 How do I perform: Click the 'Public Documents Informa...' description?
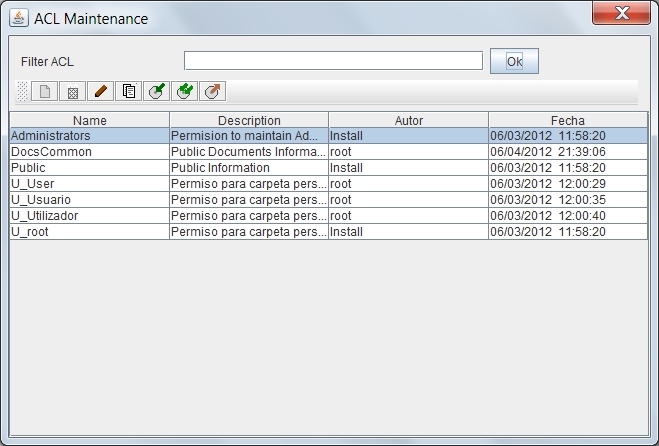click(248, 152)
